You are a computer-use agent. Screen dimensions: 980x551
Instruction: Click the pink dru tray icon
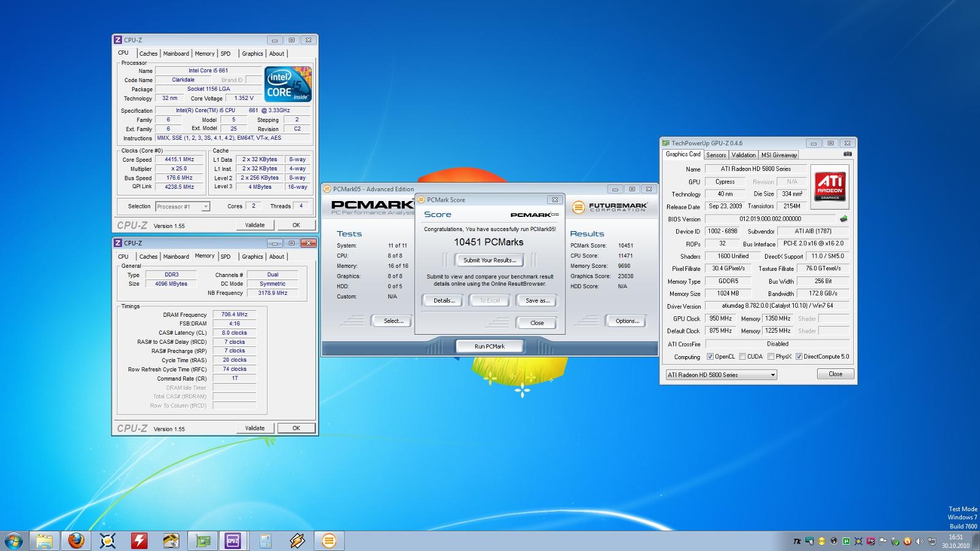pos(870,541)
